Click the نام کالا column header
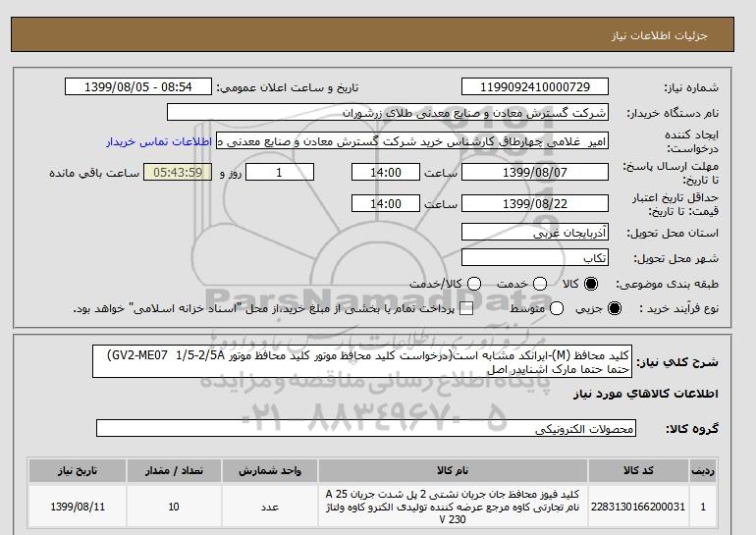 pos(453,470)
